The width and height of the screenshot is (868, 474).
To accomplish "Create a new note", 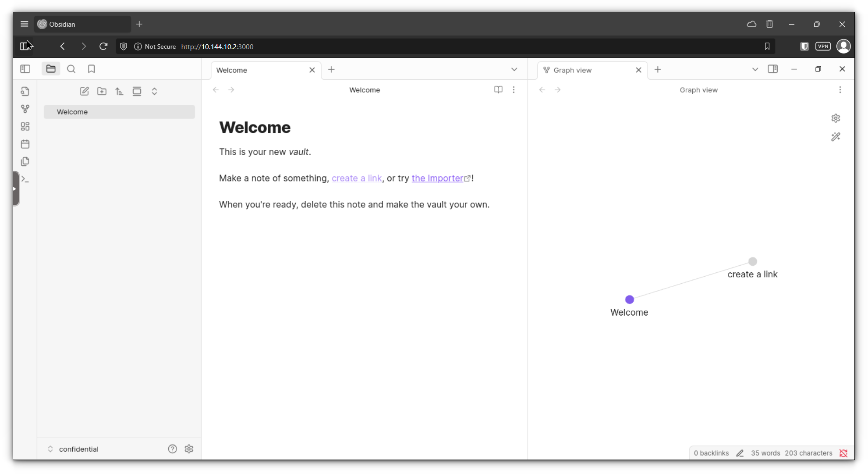I will (84, 91).
